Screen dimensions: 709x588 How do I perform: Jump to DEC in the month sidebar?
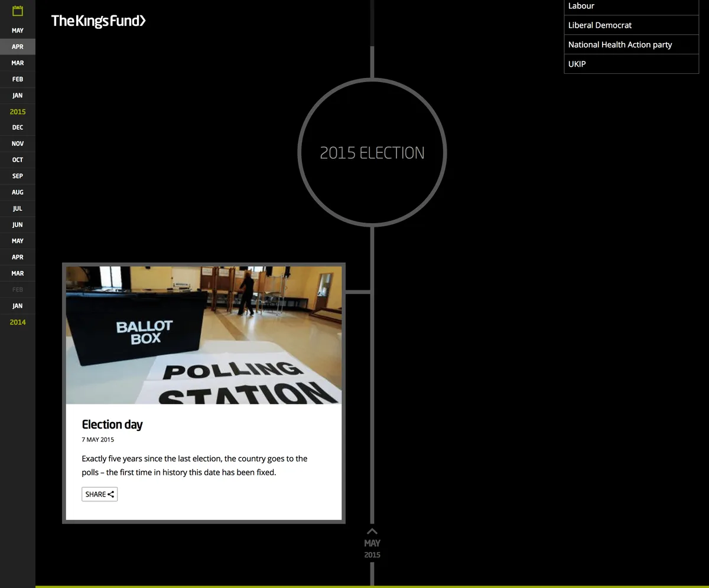18,128
